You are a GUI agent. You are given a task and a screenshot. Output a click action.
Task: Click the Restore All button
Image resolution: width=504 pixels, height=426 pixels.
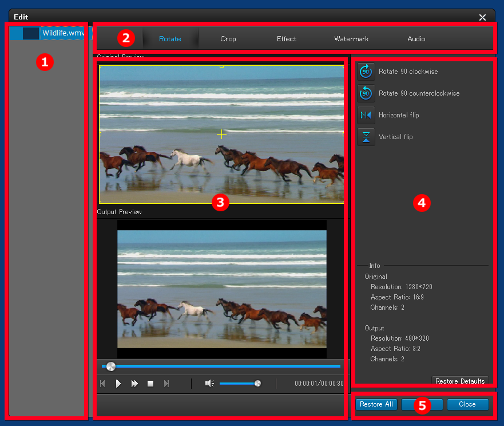click(376, 404)
